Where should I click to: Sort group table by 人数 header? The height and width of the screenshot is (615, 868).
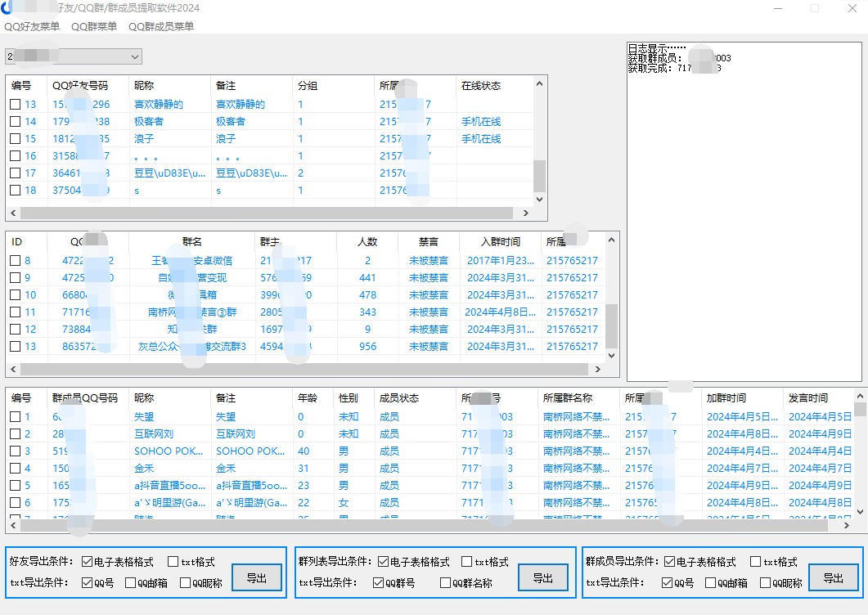(367, 241)
